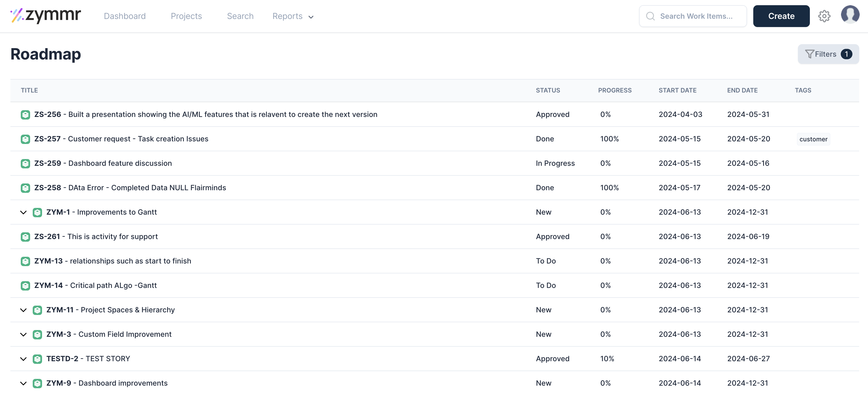Expand the ZYM-3 Custom Field Improvement row
The height and width of the screenshot is (395, 868).
(x=23, y=335)
